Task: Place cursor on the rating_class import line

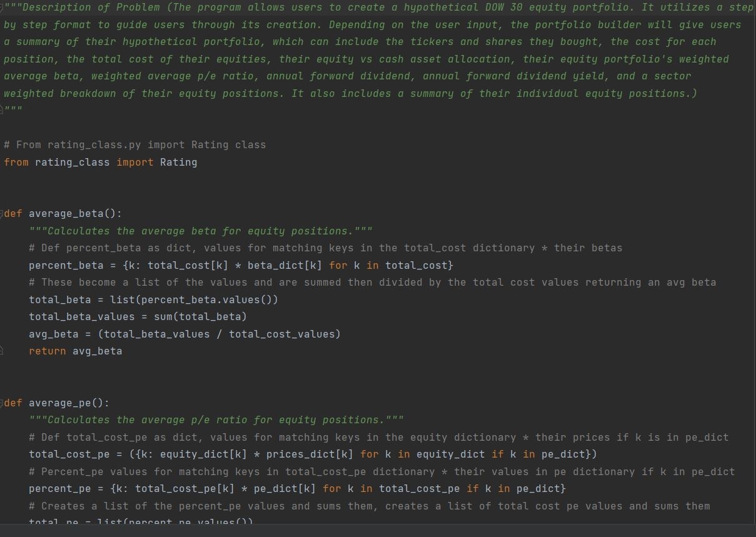Action: (94, 162)
